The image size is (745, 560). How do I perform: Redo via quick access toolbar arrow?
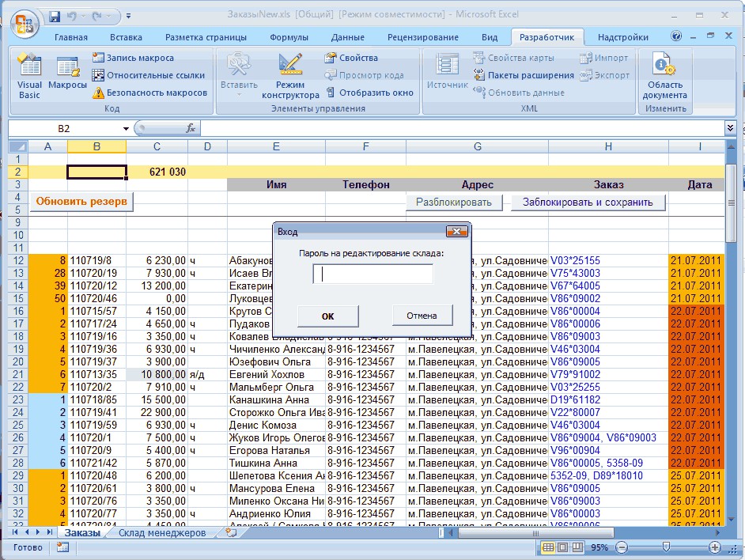pyautogui.click(x=97, y=17)
